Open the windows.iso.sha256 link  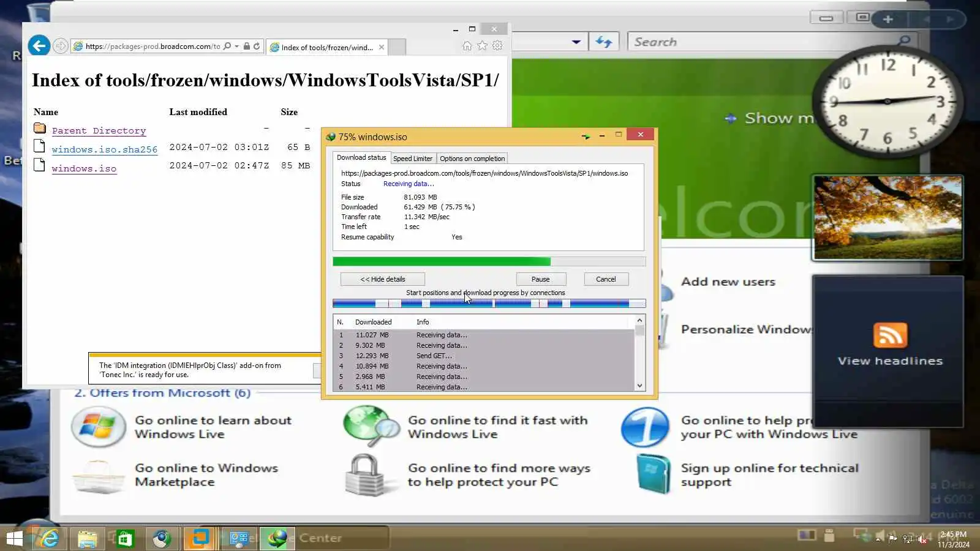[105, 149]
